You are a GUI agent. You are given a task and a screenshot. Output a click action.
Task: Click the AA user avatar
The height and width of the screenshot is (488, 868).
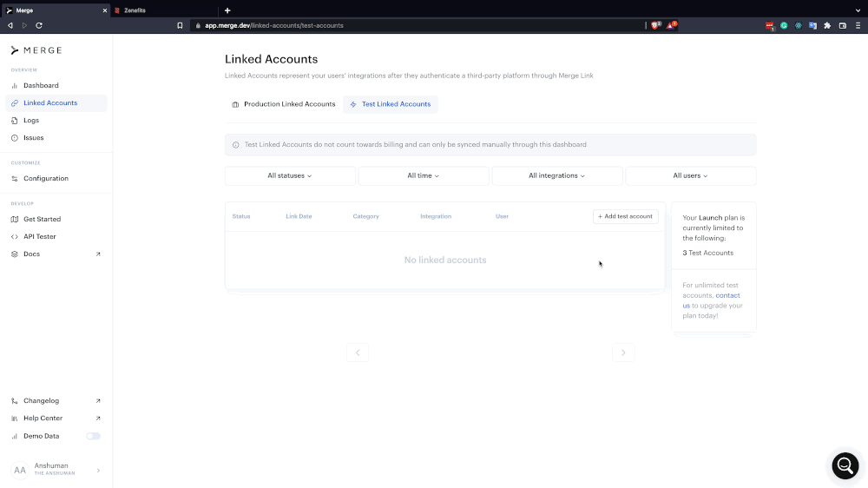click(20, 471)
